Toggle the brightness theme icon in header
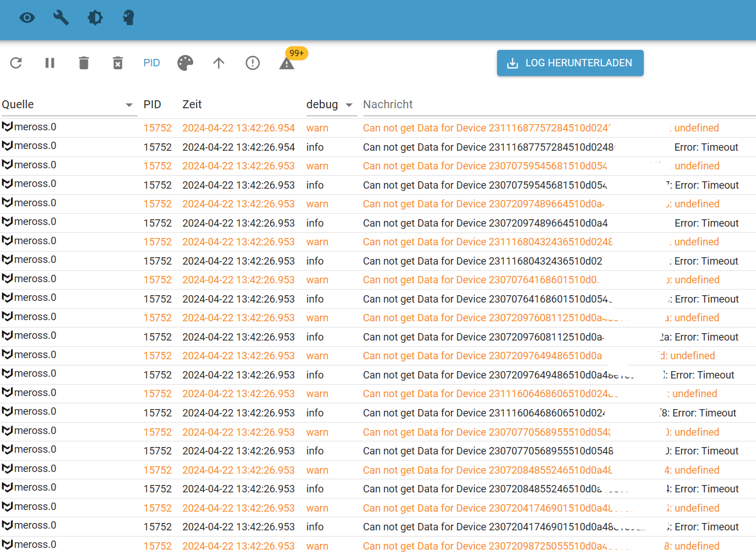The height and width of the screenshot is (553, 756). 95,18
